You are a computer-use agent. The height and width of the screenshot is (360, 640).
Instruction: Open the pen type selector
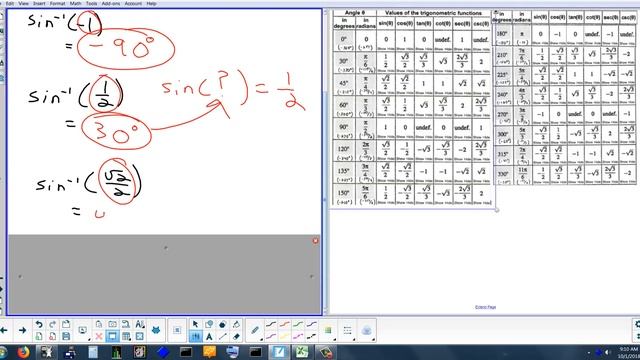(255, 330)
